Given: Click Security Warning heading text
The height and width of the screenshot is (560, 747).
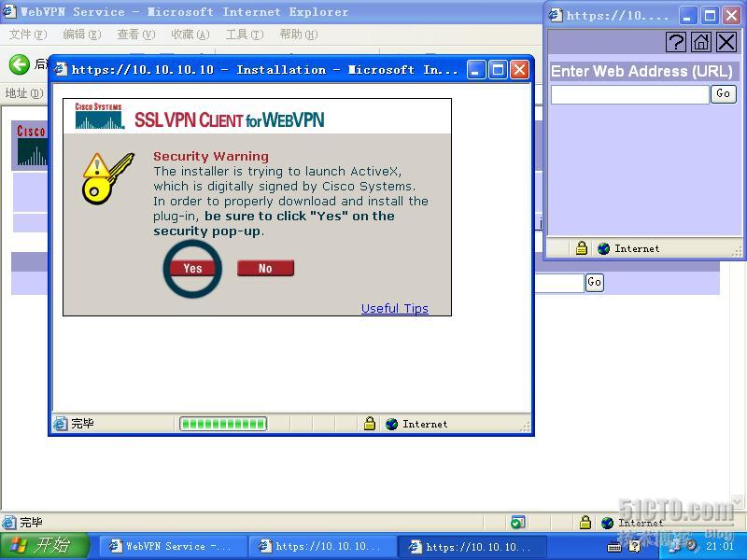Looking at the screenshot, I should 211,156.
